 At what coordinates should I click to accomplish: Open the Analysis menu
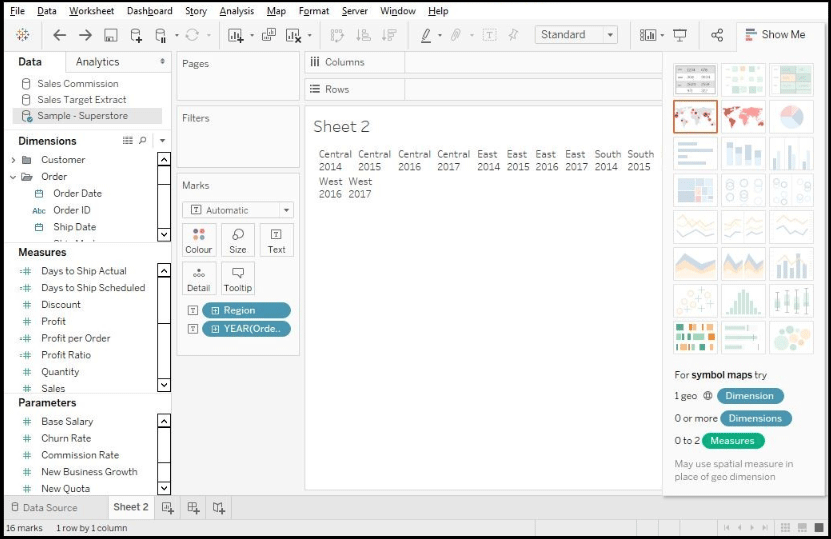click(236, 11)
